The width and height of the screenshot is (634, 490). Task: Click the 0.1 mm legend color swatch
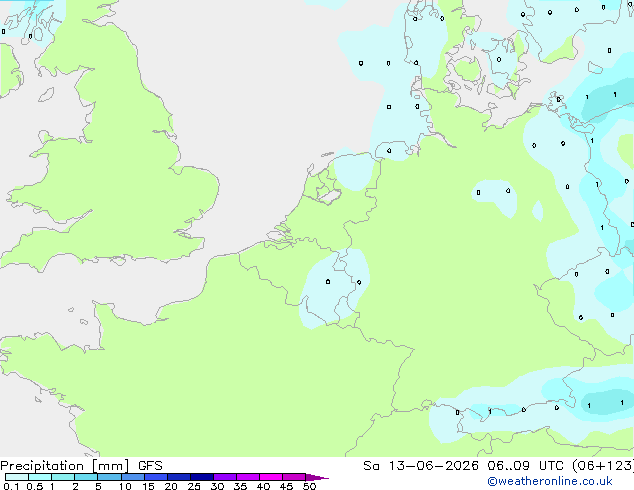point(17,477)
